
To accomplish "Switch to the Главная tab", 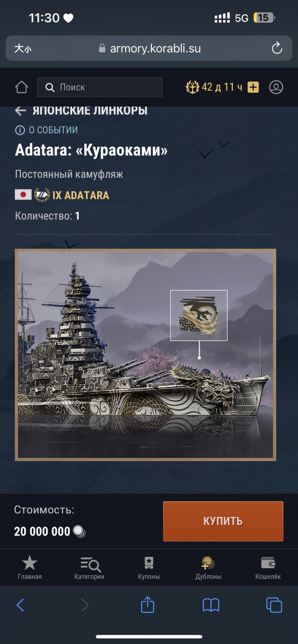I will point(30,568).
